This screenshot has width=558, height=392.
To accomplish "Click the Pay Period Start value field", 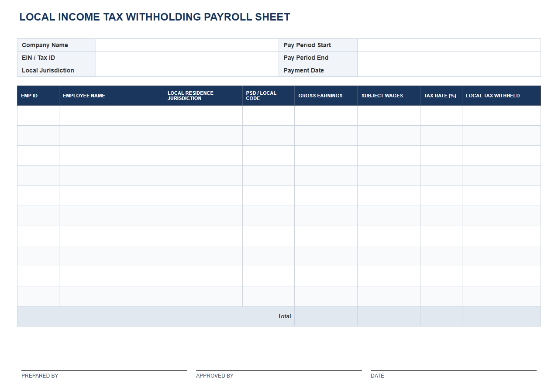I will coord(449,45).
